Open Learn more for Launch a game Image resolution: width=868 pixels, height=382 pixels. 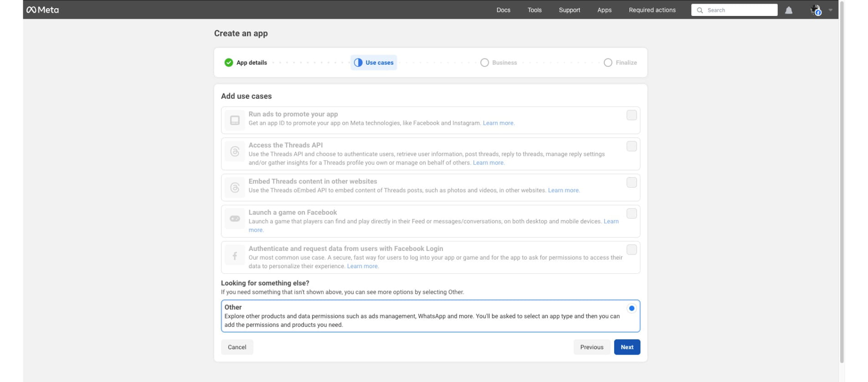tap(611, 221)
